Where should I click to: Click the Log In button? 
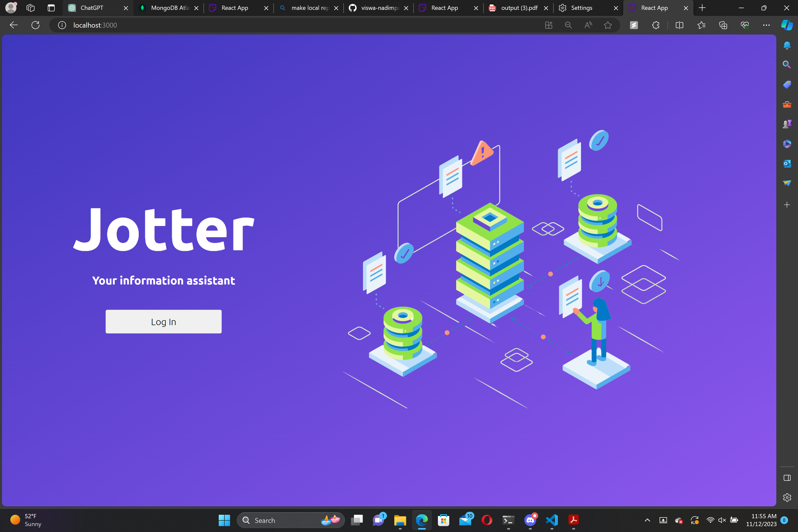pos(163,321)
